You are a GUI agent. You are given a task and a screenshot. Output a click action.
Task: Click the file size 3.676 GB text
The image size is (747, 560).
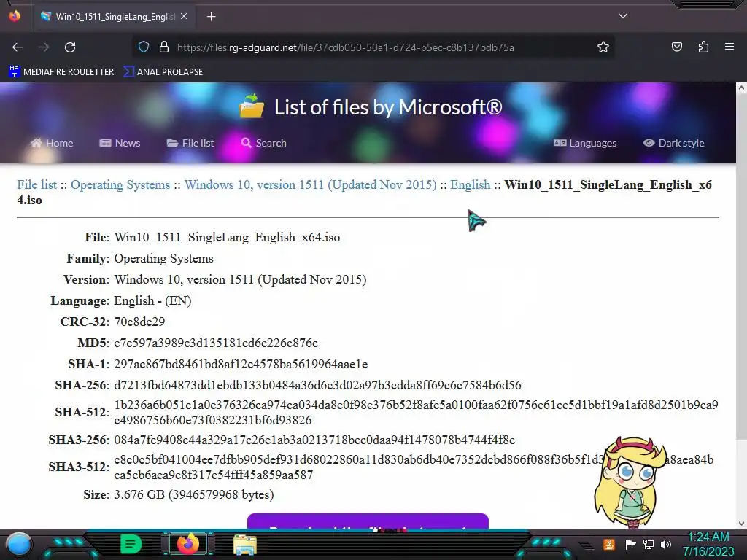(x=194, y=495)
